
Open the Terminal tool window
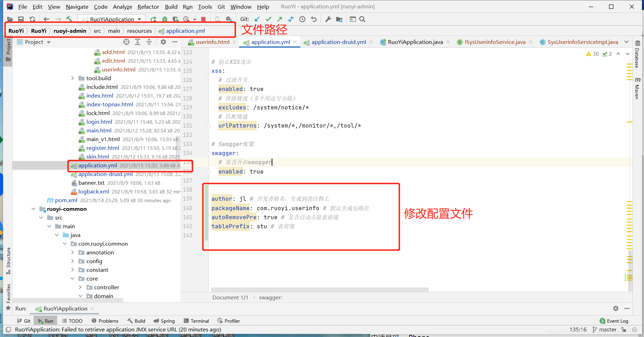click(196, 321)
